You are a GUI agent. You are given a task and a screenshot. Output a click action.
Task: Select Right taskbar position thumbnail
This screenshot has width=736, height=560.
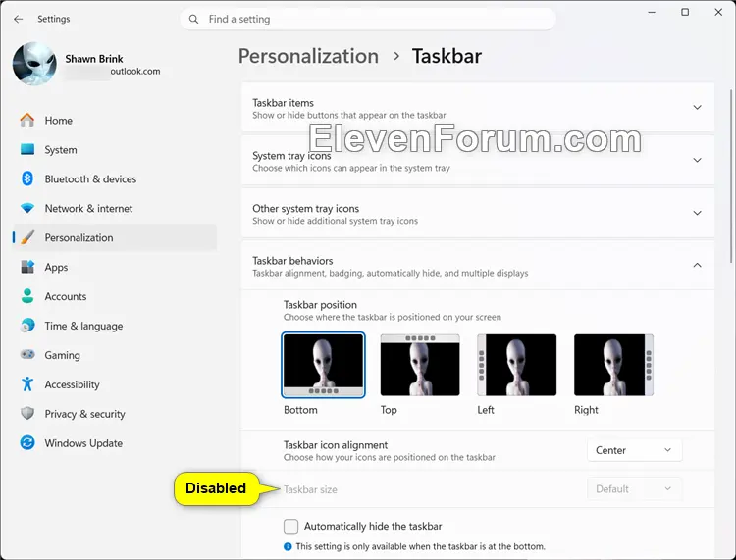613,365
